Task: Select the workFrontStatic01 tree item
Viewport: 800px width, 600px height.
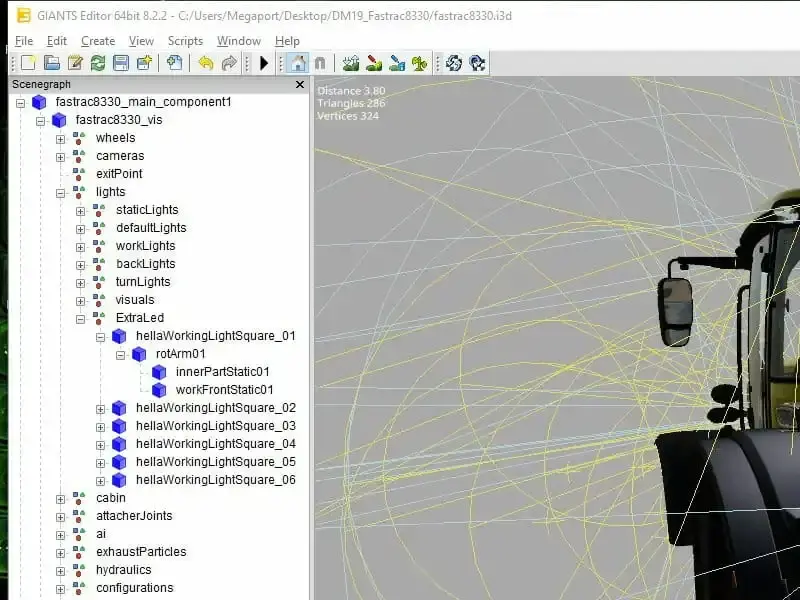Action: (x=224, y=390)
